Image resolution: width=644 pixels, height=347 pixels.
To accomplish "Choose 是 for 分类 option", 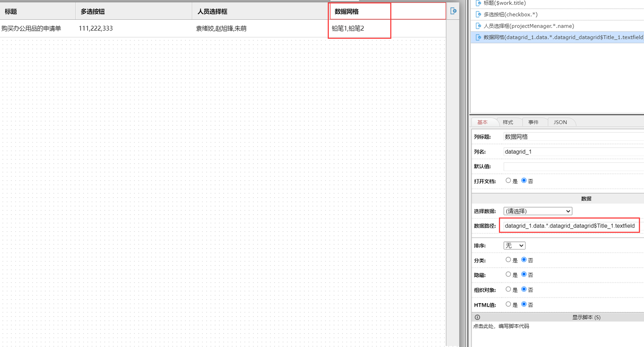I will (x=508, y=260).
